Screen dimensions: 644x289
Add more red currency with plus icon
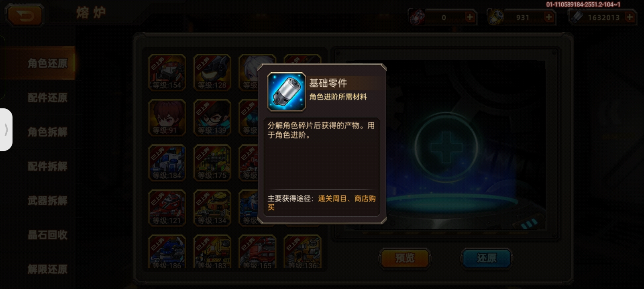[469, 17]
